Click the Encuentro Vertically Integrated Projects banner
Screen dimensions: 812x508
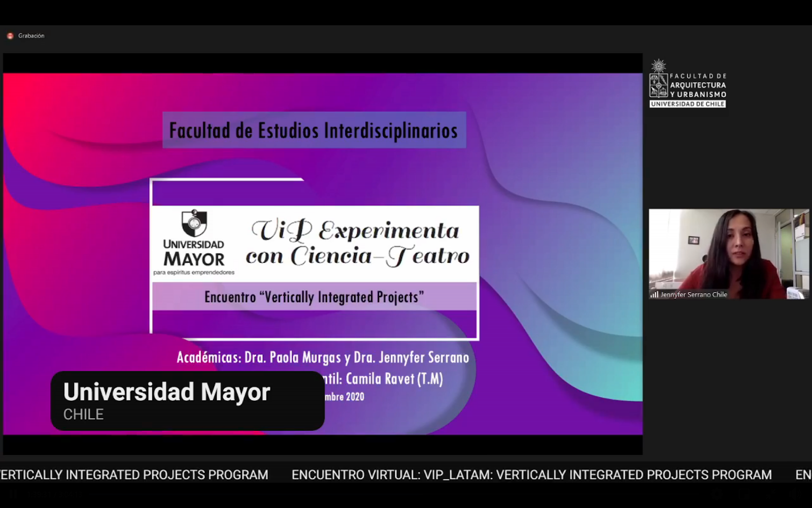[314, 297]
